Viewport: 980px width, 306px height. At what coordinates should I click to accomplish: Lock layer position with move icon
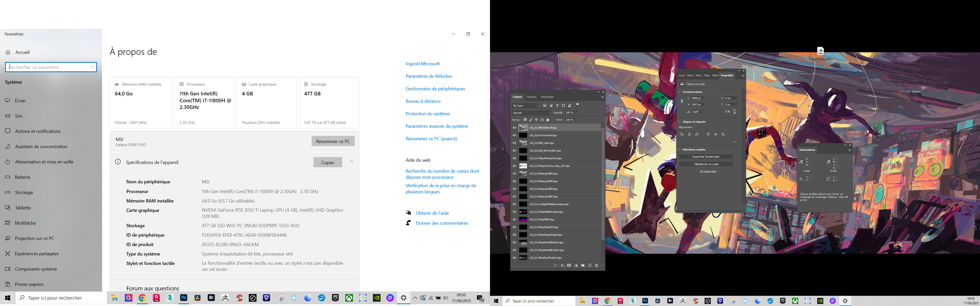[536, 120]
